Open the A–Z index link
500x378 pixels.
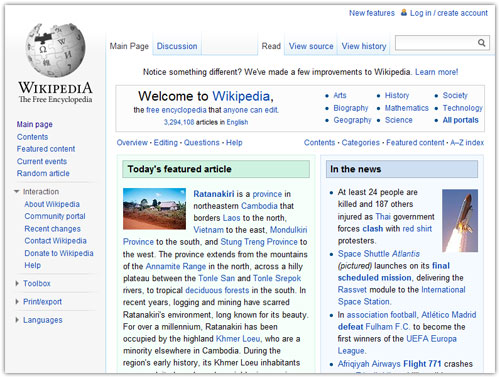(467, 143)
